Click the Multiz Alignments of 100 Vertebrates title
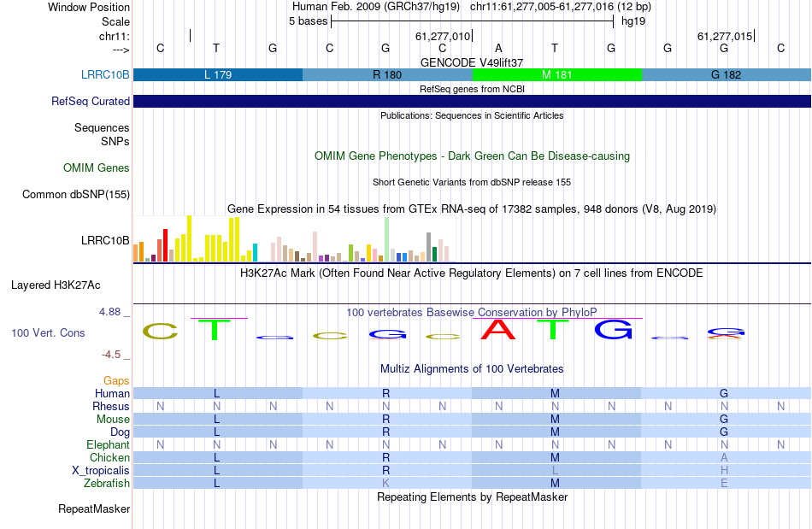The image size is (812, 529). pos(472,368)
